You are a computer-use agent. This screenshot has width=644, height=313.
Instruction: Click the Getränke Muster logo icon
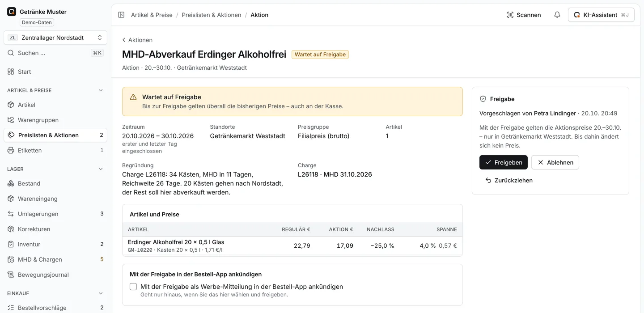(x=12, y=12)
